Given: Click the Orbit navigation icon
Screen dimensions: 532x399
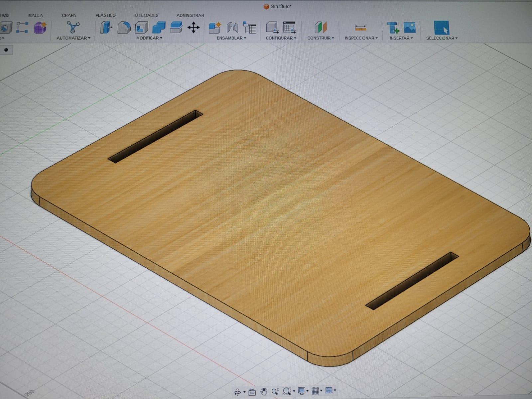Looking at the screenshot, I should click(x=237, y=392).
